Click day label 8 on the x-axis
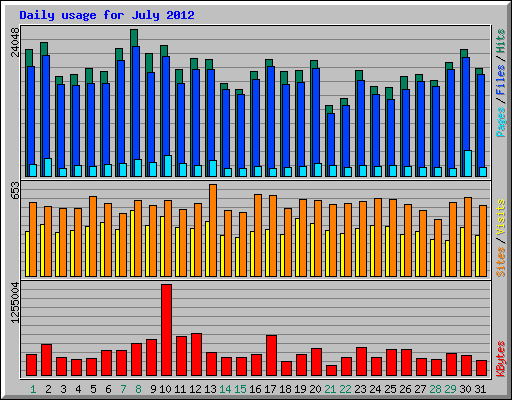Image resolution: width=512 pixels, height=400 pixels. 138,389
